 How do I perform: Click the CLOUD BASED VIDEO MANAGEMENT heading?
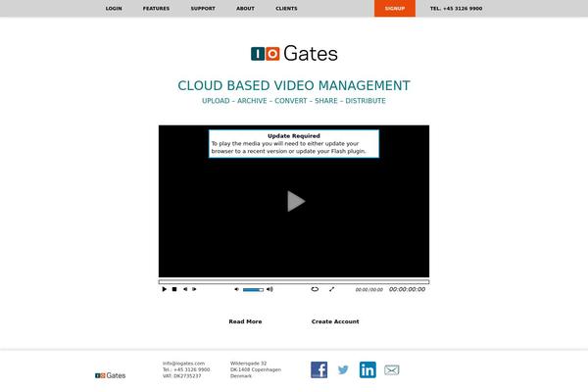[x=294, y=85]
